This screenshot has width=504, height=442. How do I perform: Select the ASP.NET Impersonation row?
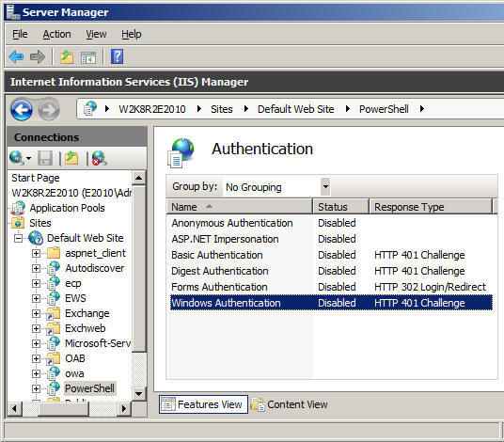point(331,239)
